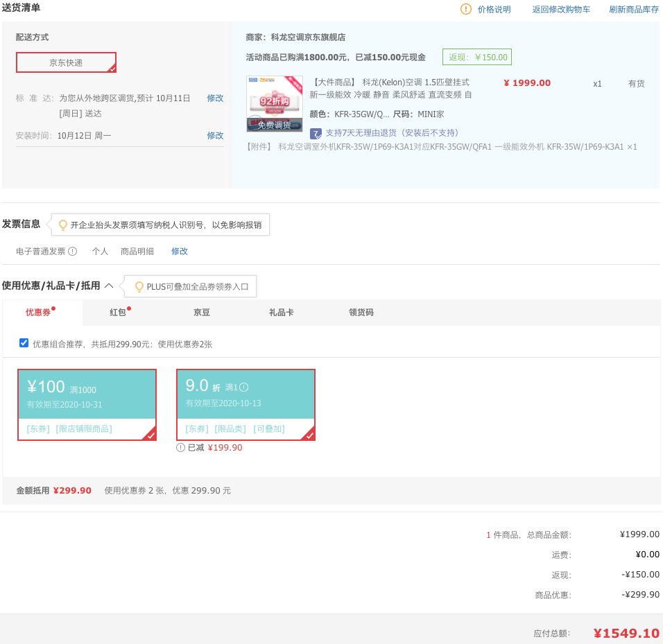Open the Kelon air conditioner product thumbnail
This screenshot has width=663, height=644.
pos(275,104)
